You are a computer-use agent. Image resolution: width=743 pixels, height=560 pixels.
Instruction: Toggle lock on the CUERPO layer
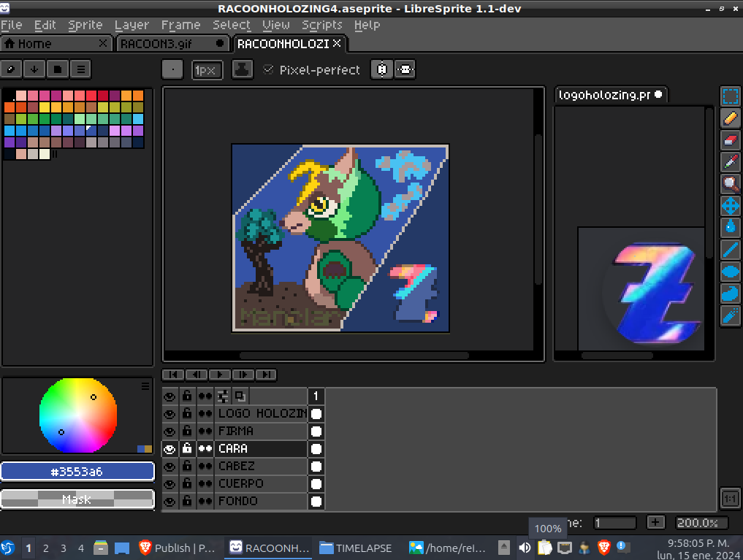click(187, 484)
